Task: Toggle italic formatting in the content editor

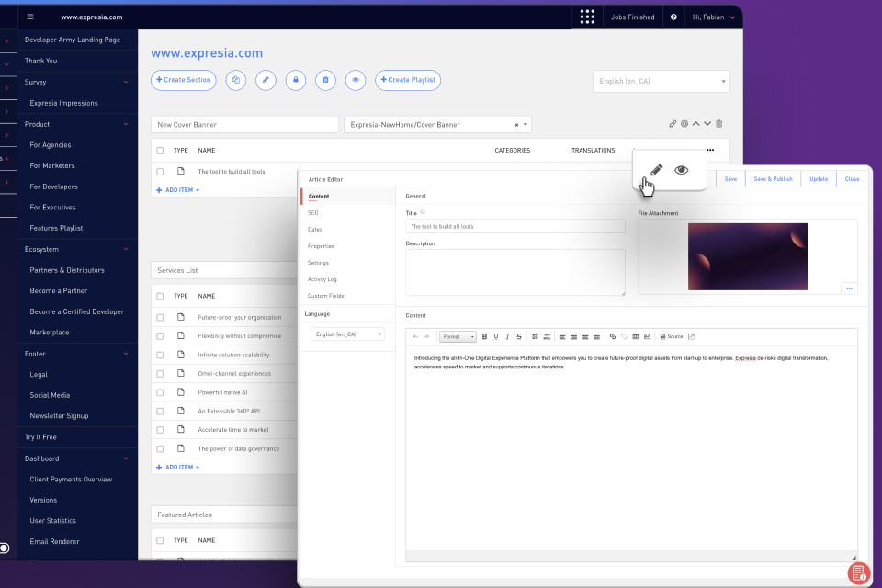Action: point(507,336)
